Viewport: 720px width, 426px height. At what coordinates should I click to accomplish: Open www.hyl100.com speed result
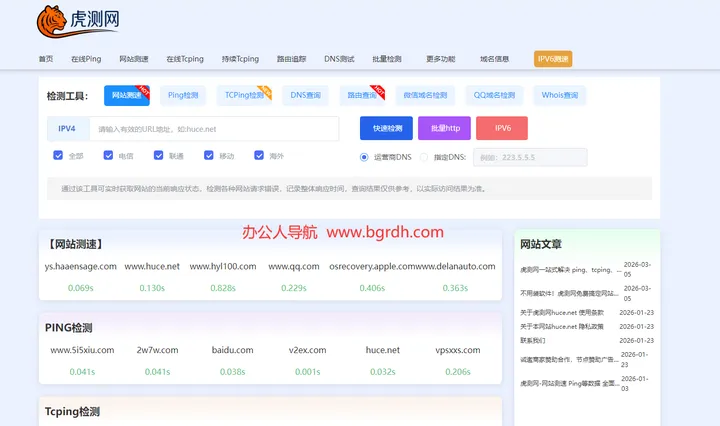pos(223,266)
